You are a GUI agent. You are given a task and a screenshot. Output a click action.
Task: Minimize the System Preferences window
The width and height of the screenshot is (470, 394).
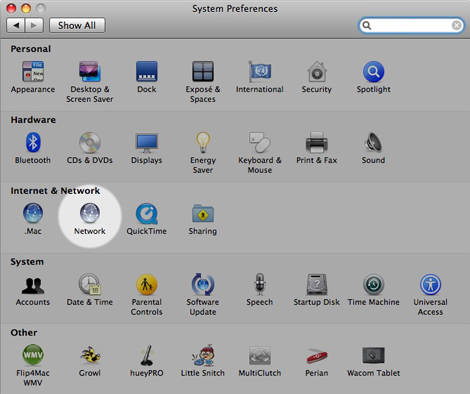26,8
